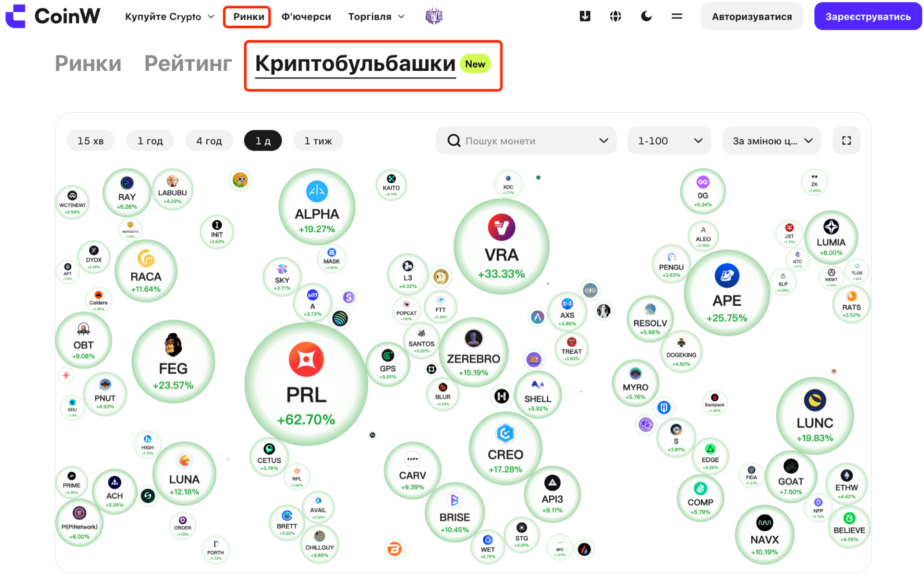924x575 pixels.
Task: Select the OG bubble
Action: [x=703, y=191]
